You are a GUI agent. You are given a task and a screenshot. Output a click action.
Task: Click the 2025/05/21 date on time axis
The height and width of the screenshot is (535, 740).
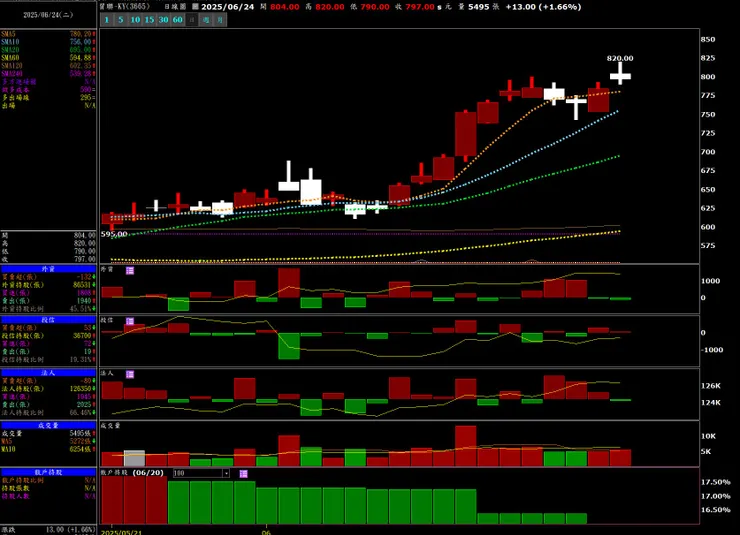[121, 532]
